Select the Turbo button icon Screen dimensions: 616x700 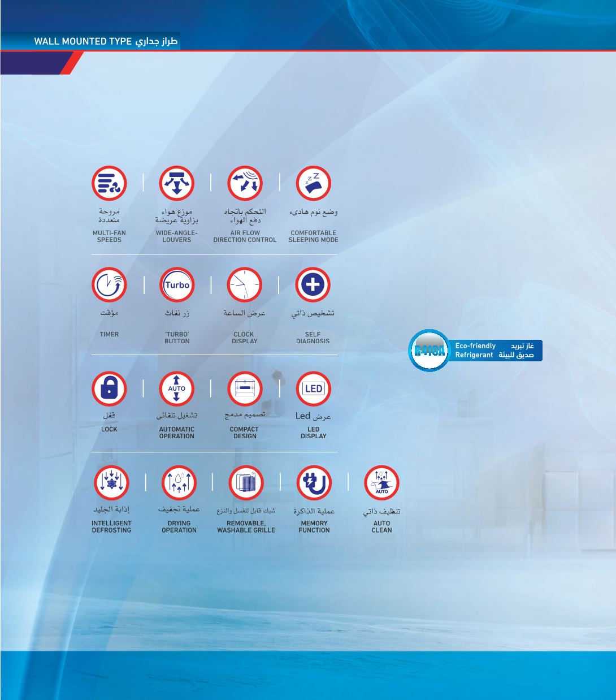pyautogui.click(x=177, y=285)
